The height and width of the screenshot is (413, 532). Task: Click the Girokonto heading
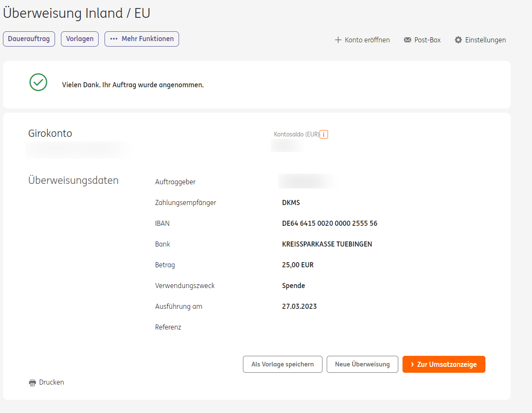click(x=50, y=133)
